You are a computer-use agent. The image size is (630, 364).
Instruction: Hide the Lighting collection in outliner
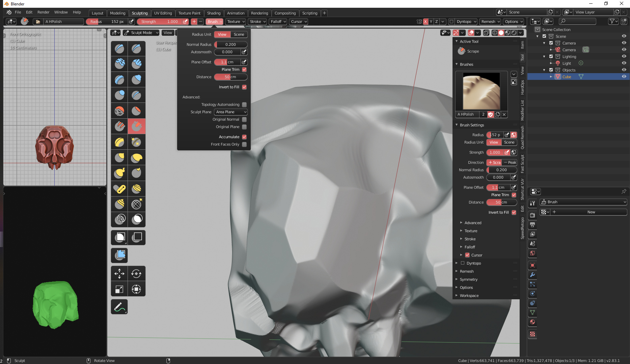pyautogui.click(x=624, y=56)
